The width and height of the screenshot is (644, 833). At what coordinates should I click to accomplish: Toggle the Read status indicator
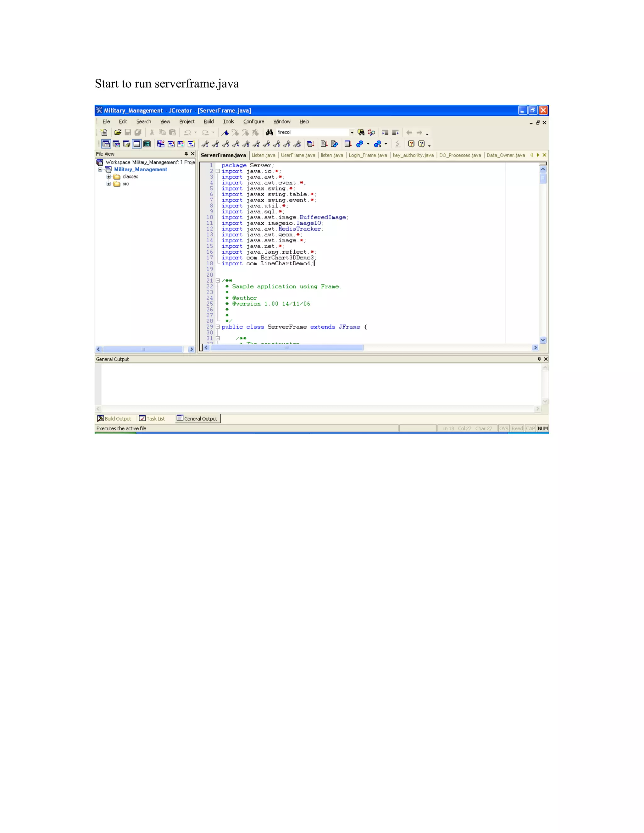(517, 428)
